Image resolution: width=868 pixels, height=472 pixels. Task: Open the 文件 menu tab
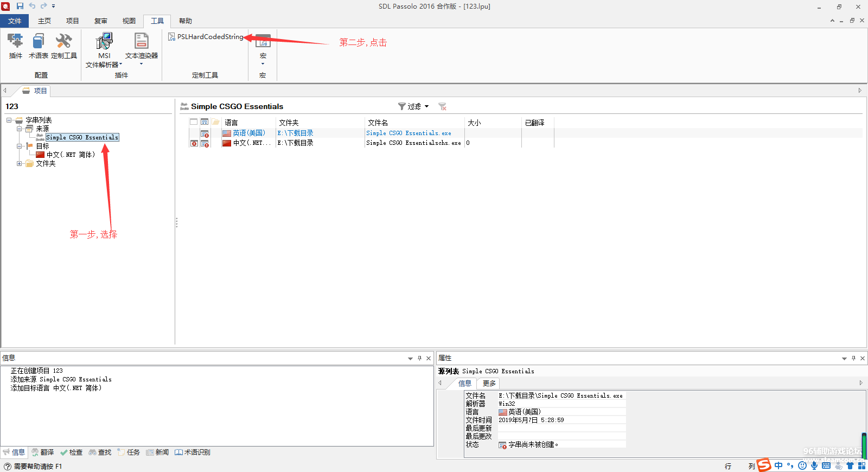pos(15,21)
